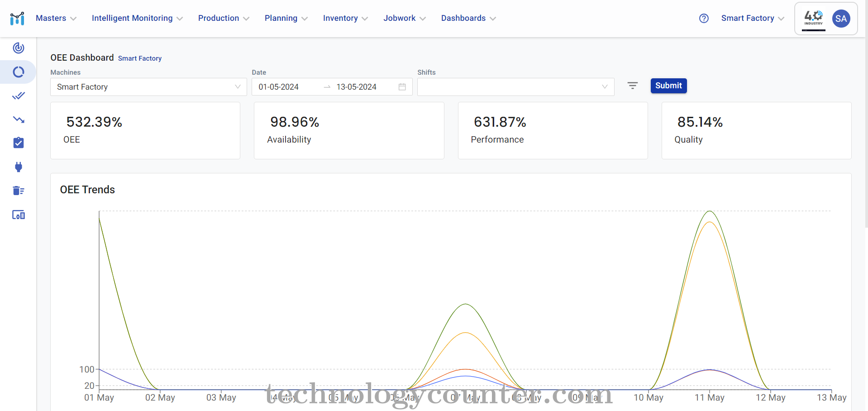Click the 98.96% Availability card
Image resolution: width=868 pixels, height=411 pixels.
[x=349, y=130]
